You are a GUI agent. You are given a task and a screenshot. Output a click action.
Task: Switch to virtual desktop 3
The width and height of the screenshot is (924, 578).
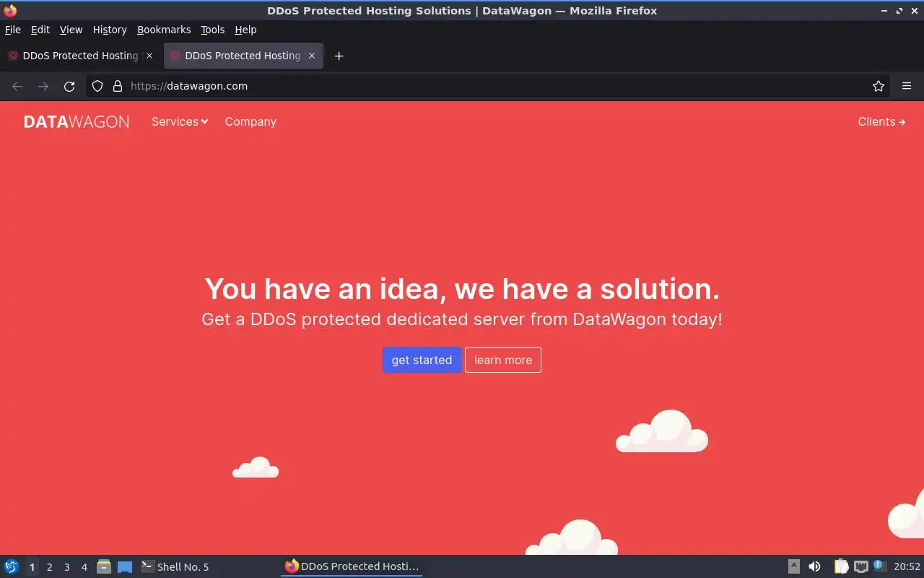(66, 567)
